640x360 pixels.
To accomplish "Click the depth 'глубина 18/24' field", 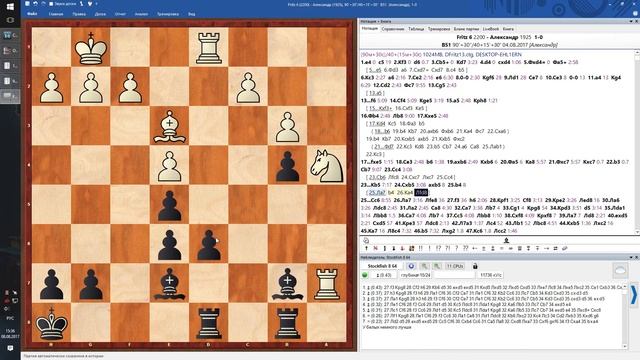I will [x=416, y=275].
